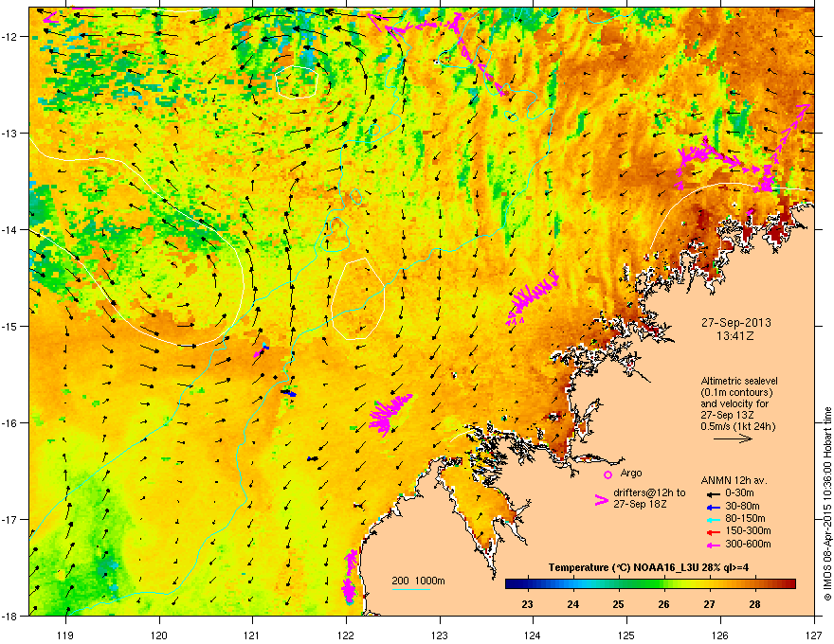Click the "(0.1m contours)" text line
This screenshot has width=834, height=644.
pos(736,393)
